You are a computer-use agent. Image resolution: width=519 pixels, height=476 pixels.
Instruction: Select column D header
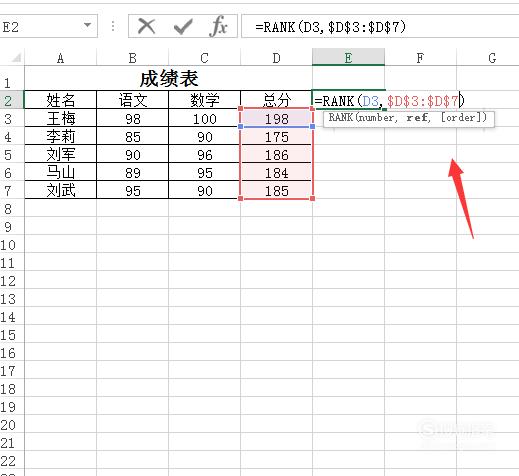pos(276,57)
